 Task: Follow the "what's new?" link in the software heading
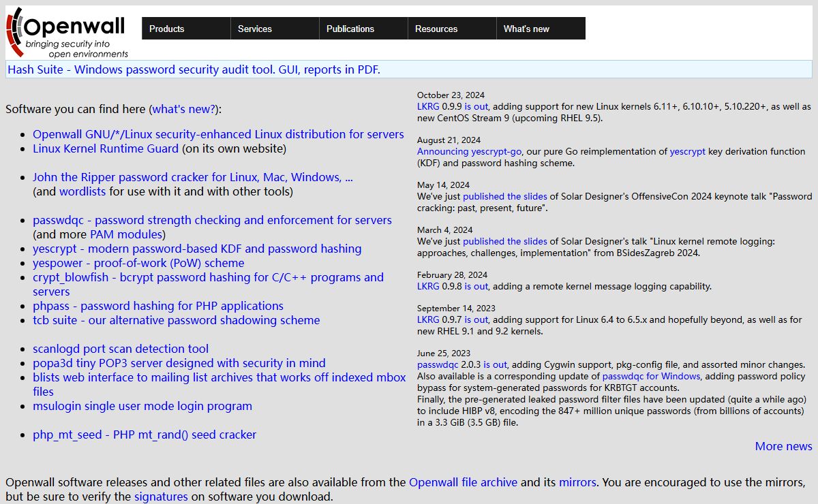point(183,109)
